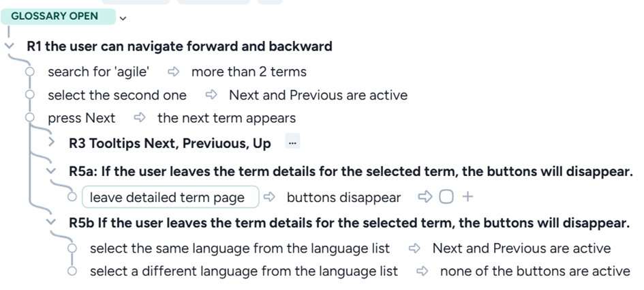Click the ellipsis icon beside R3 Tooltips
Image resolution: width=644 pixels, height=290 pixels.
click(292, 143)
